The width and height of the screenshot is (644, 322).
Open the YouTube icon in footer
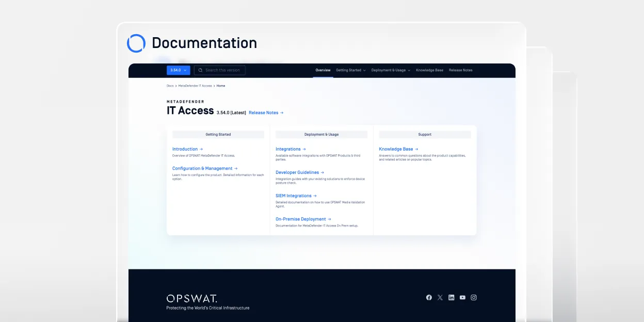pyautogui.click(x=462, y=298)
